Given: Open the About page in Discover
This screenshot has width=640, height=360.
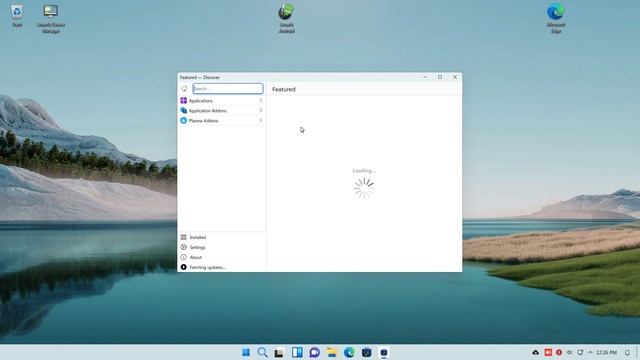Looking at the screenshot, I should [222, 257].
